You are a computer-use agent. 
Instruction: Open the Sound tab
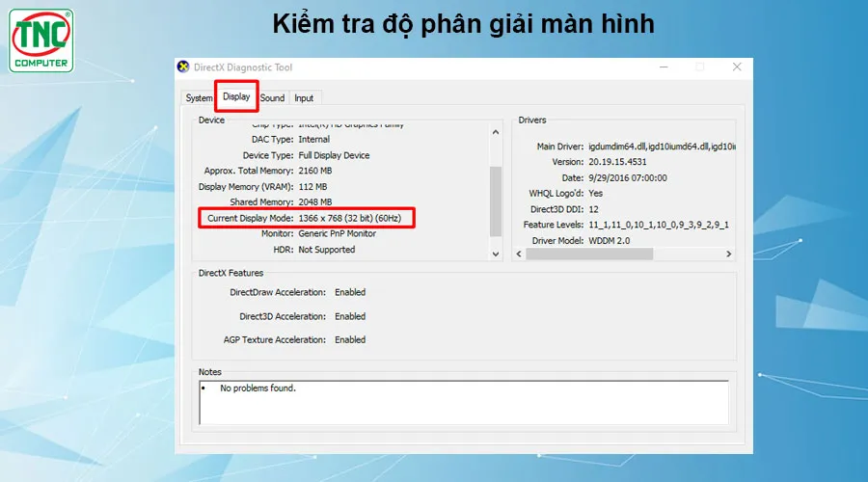click(x=272, y=98)
